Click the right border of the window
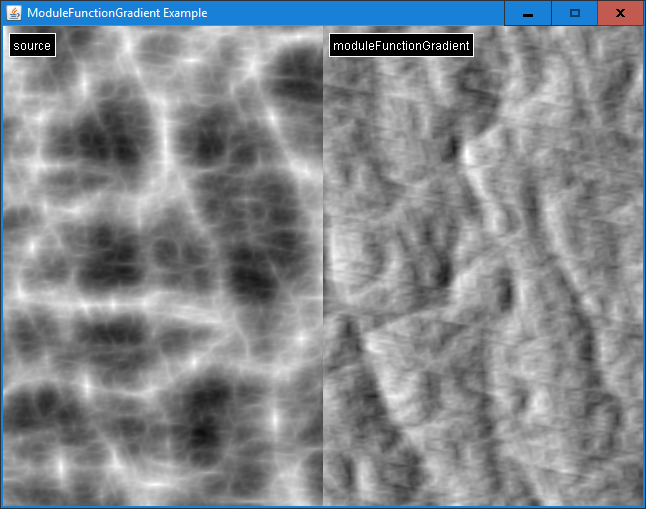The height and width of the screenshot is (509, 646). click(644, 270)
